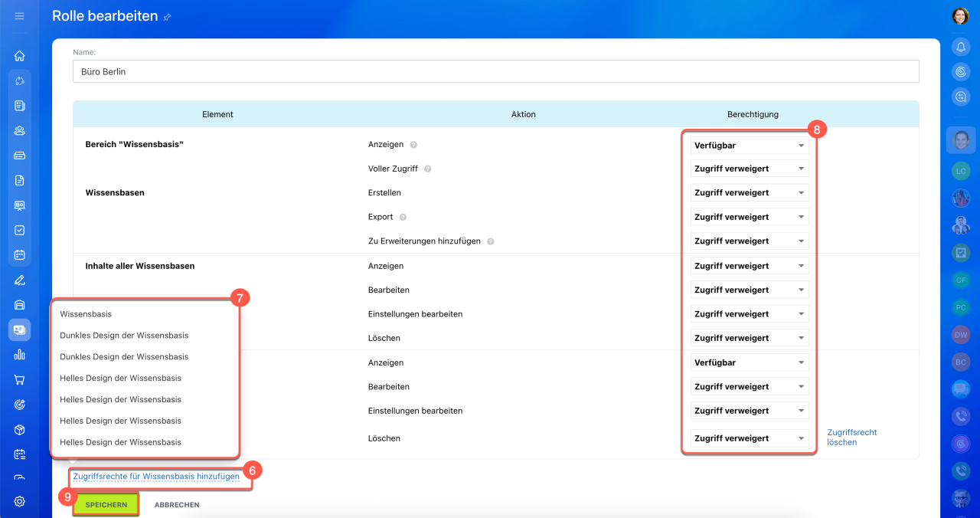980x518 pixels.
Task: Show help tooltip next to Voller Zugriff
Action: [428, 169]
